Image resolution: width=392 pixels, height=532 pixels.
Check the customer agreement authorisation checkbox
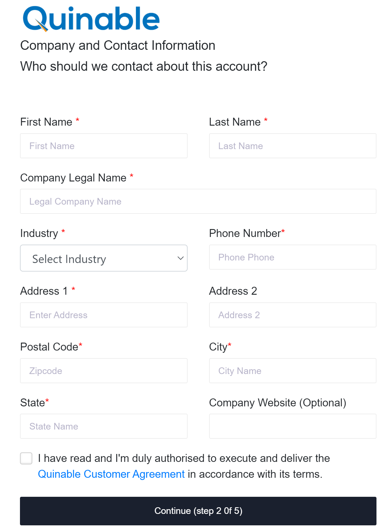pyautogui.click(x=26, y=458)
